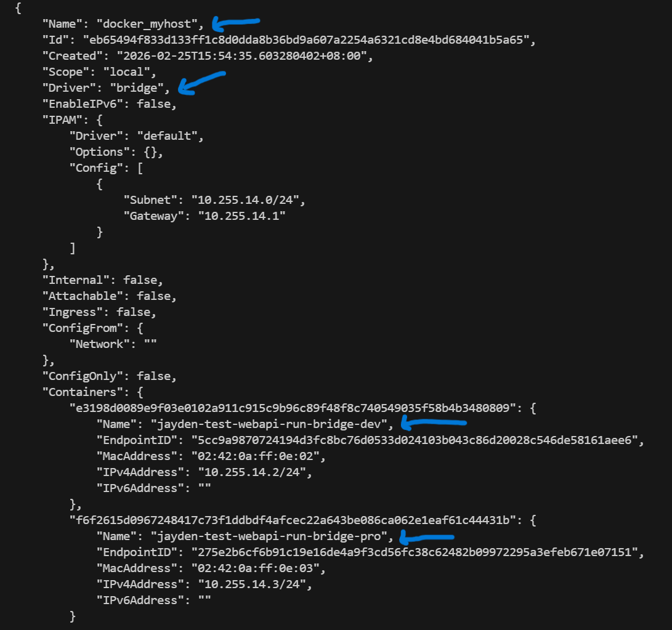Click the Config array opening bracket
Image resolution: width=672 pixels, height=630 pixels.
140,168
